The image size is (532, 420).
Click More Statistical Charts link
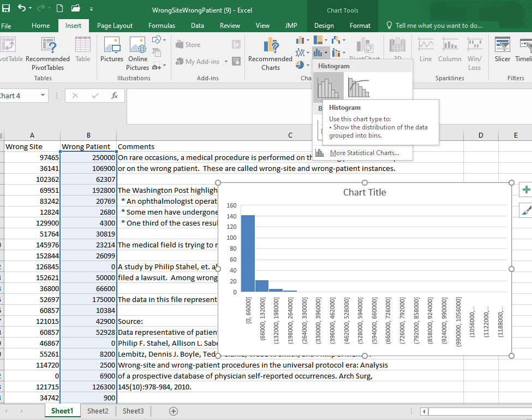(x=364, y=153)
